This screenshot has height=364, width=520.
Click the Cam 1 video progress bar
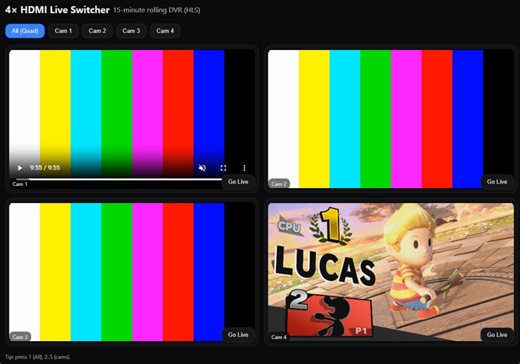pos(118,179)
